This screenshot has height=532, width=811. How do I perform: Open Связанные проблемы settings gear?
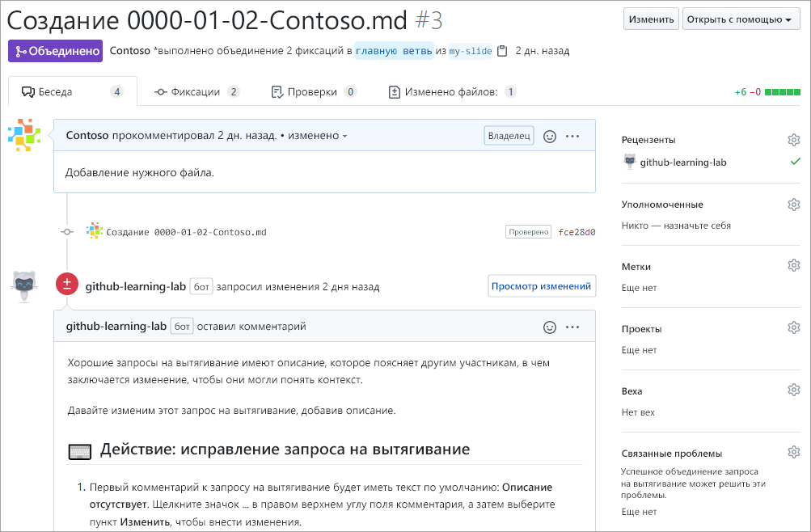793,452
